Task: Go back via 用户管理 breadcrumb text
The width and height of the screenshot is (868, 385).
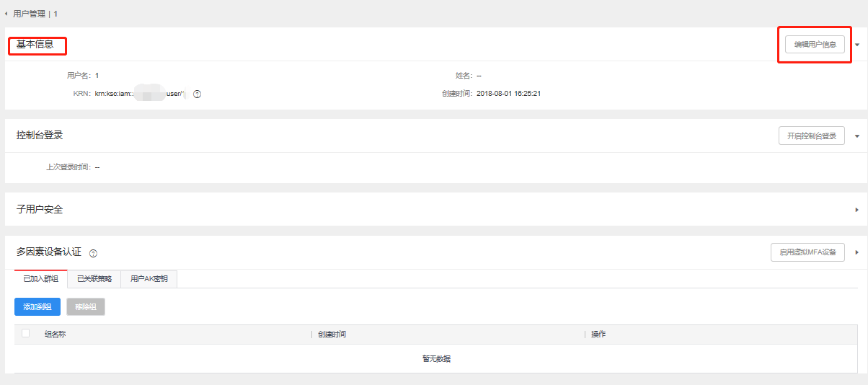Action: point(30,14)
